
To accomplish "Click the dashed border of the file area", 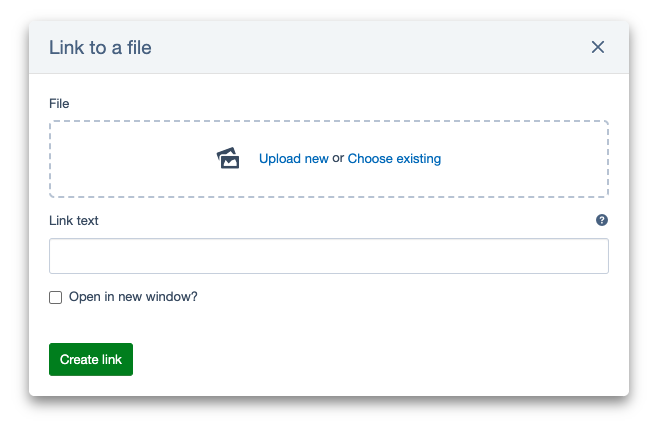I will pyautogui.click(x=328, y=122).
